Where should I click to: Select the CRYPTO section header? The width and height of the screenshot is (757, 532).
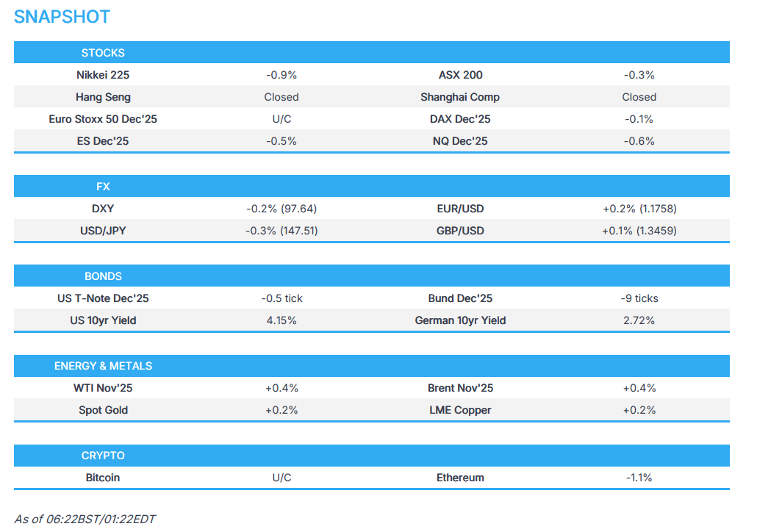(103, 456)
